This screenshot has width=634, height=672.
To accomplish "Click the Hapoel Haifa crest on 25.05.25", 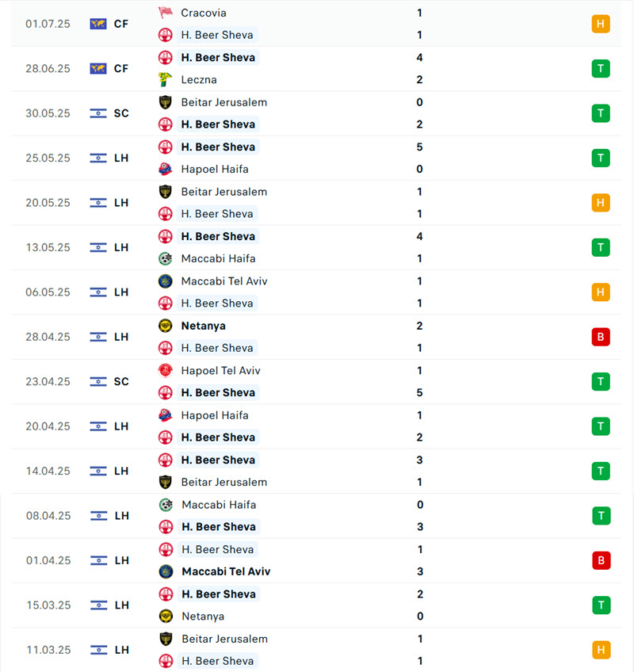I will (x=165, y=170).
